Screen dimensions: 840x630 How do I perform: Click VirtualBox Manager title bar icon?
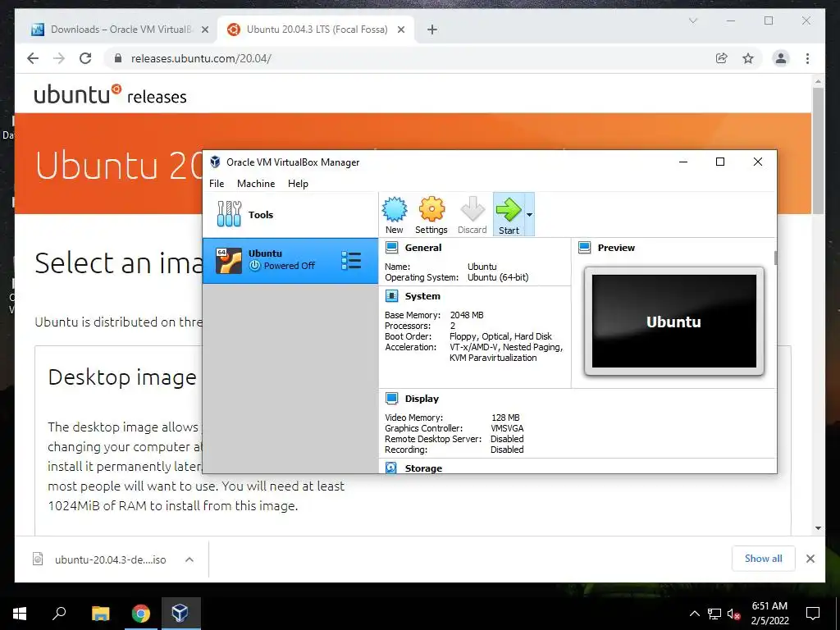[x=216, y=162]
